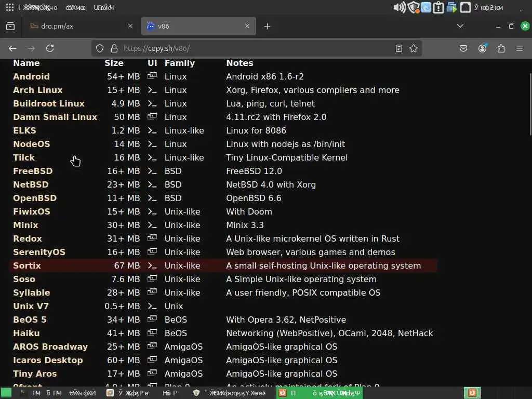Open NetBSD
This screenshot has height=399, width=532.
coord(31,184)
